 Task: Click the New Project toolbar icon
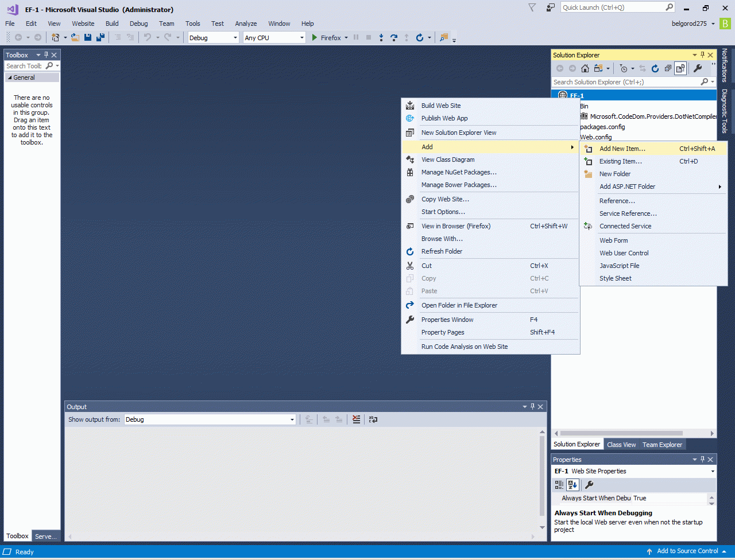56,37
